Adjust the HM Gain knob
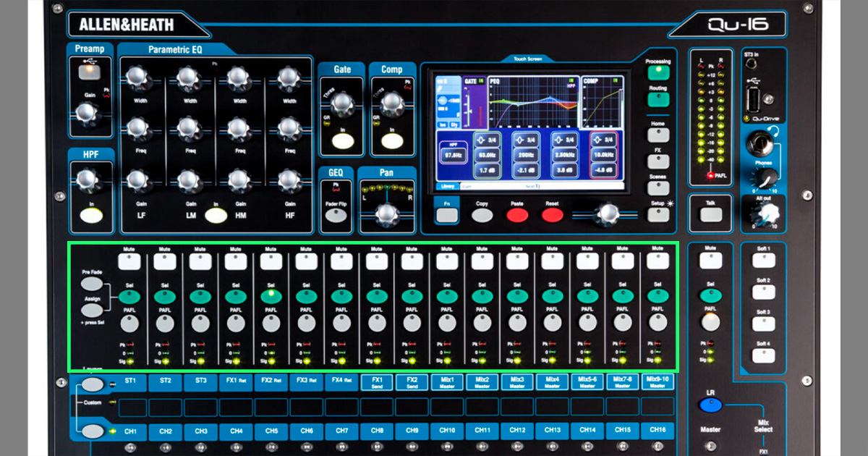The image size is (868, 456). [239, 181]
